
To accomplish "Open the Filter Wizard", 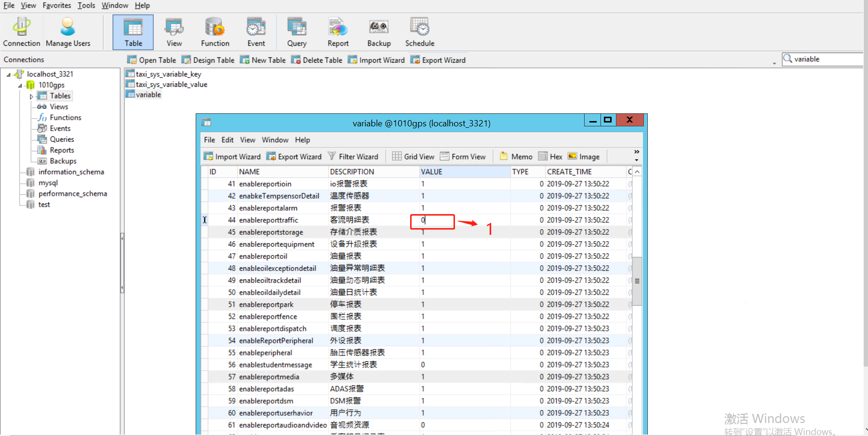I will (353, 156).
